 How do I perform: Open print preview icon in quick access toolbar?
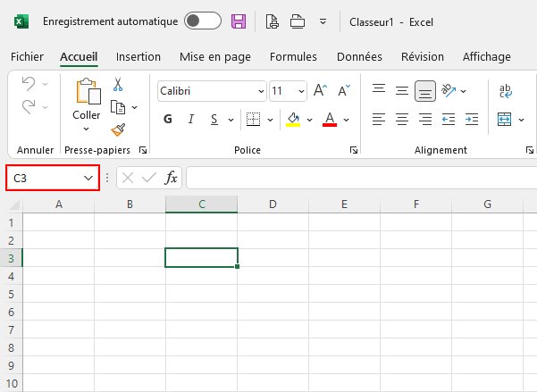coord(273,21)
